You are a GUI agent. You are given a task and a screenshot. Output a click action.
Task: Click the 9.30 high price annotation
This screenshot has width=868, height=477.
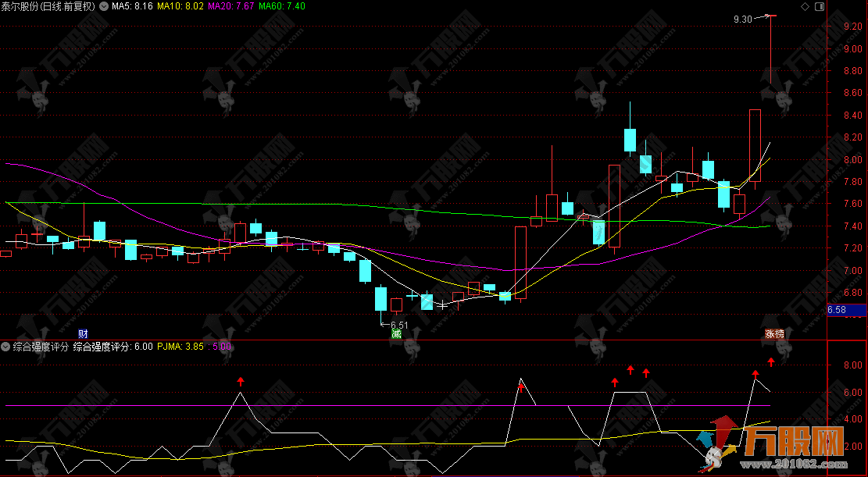(742, 20)
